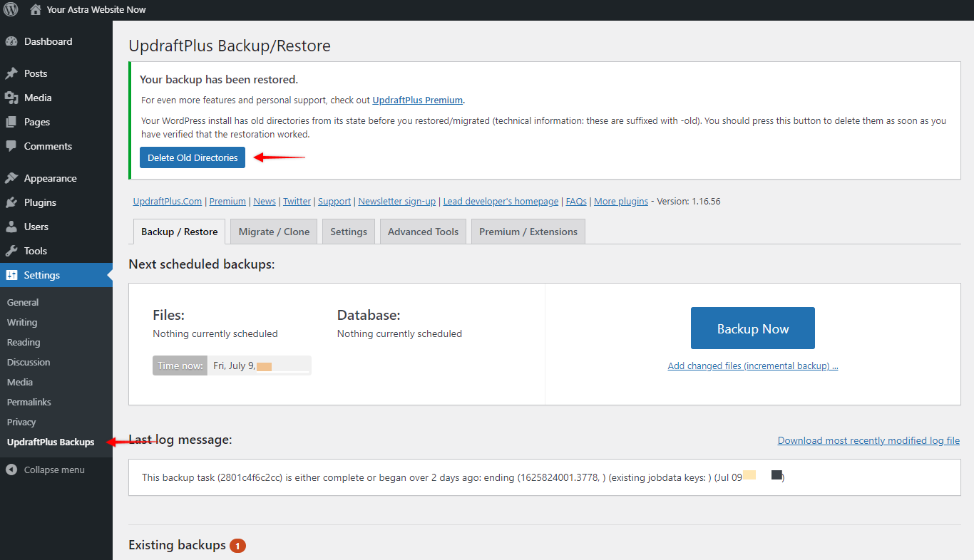Click Add changed files (incremental backup) link
The image size is (974, 560).
click(x=753, y=365)
